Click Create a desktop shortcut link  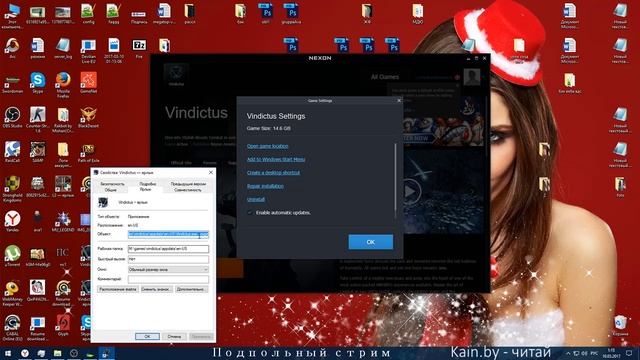point(273,173)
